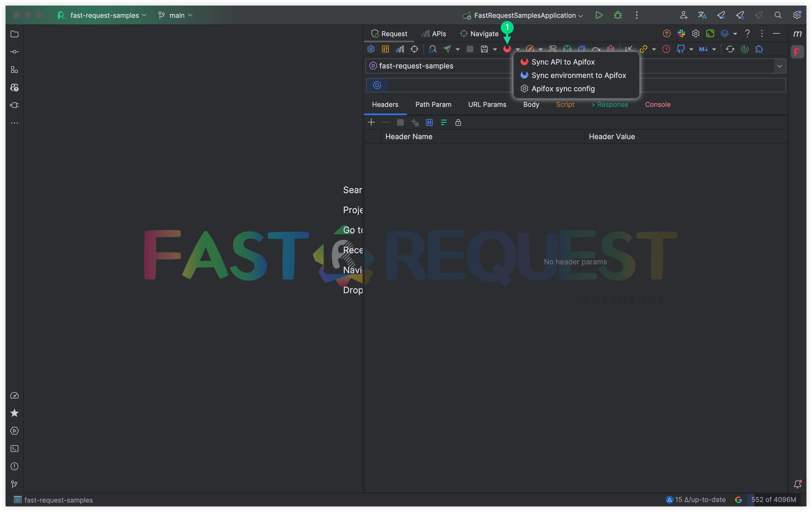Click the refresh sync arrows icon
Screen dimensions: 812x512
(x=730, y=49)
